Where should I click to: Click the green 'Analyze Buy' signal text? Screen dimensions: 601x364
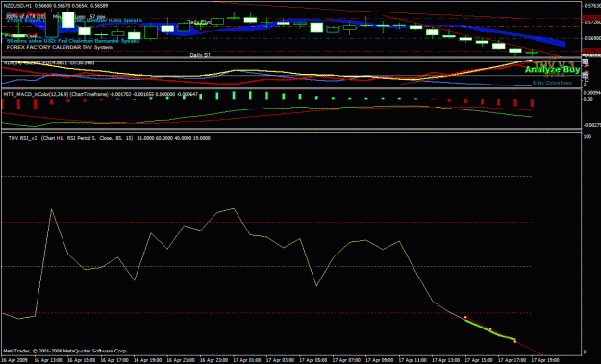point(552,70)
